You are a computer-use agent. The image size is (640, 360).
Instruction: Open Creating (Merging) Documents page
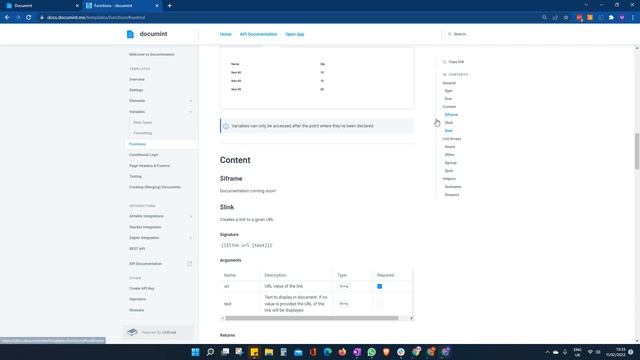155,187
